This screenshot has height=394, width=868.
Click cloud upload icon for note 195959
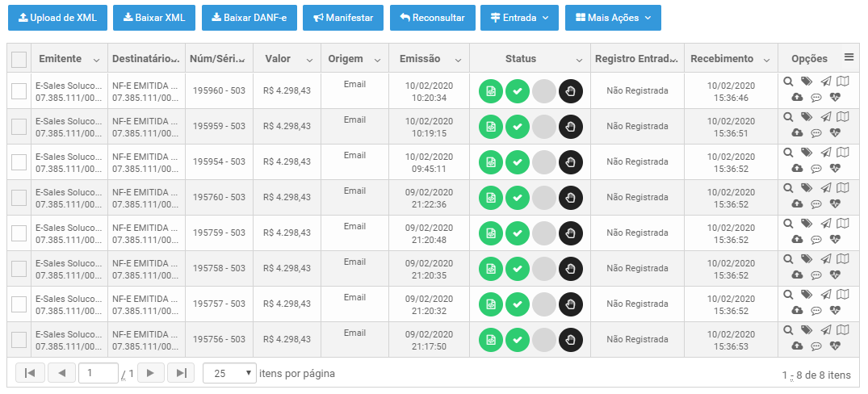point(797,132)
